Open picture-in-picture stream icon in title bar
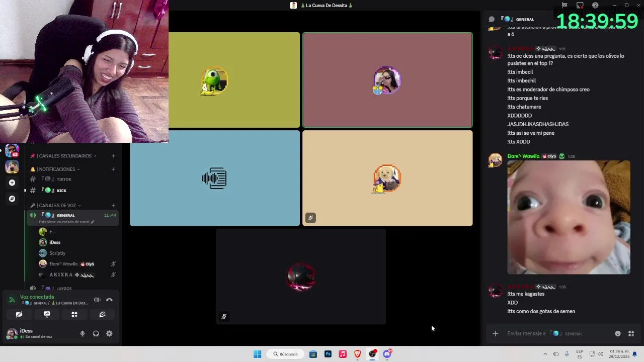644x362 pixels. tap(580, 6)
